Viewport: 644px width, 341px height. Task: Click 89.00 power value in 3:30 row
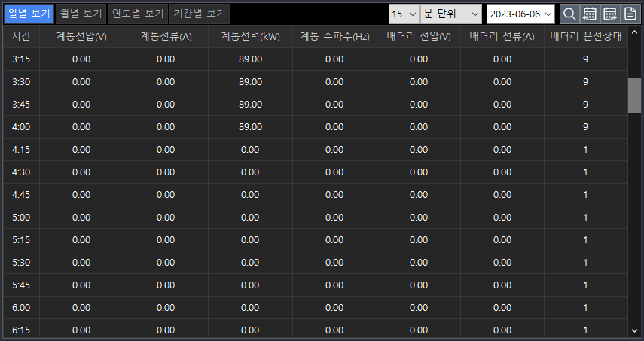point(250,81)
